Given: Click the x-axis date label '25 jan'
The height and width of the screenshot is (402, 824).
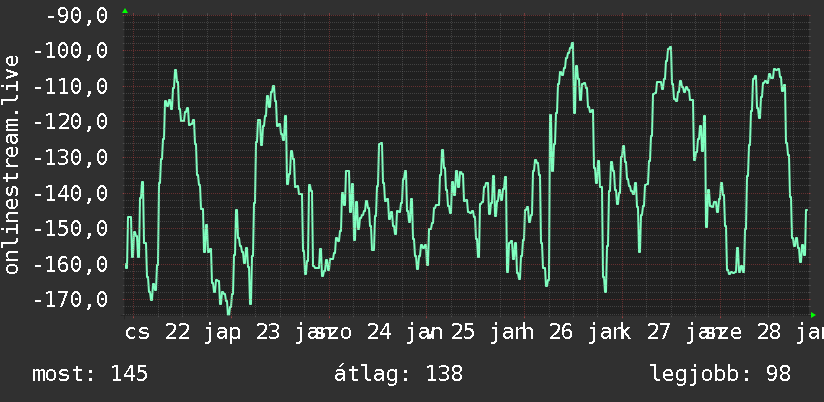Looking at the screenshot, I should pos(490,333).
